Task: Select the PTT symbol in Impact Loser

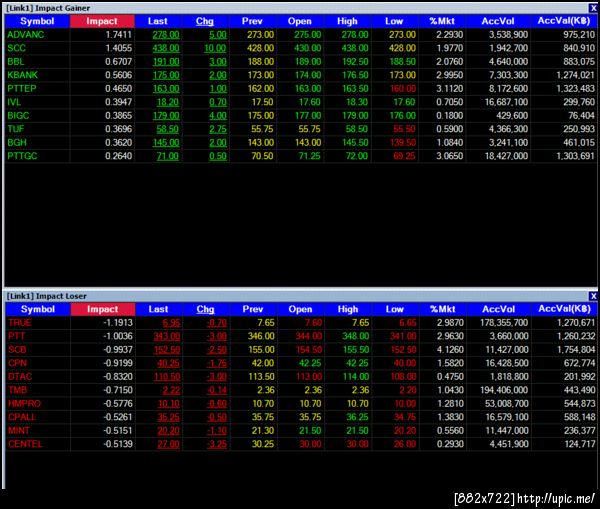Action: coord(16,336)
